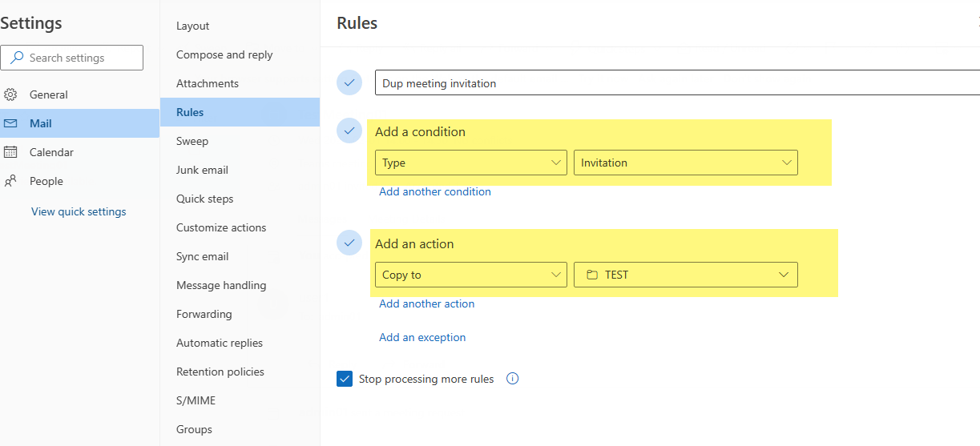Click the TEST folder icon
This screenshot has width=980, height=446.
pyautogui.click(x=592, y=275)
